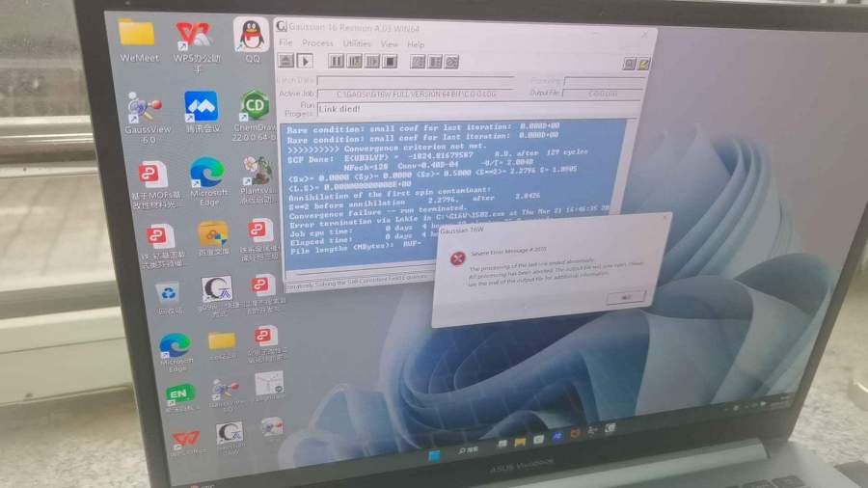This screenshot has height=488, width=868.
Task: Open the WeMeet folder on desktop
Action: [137, 41]
